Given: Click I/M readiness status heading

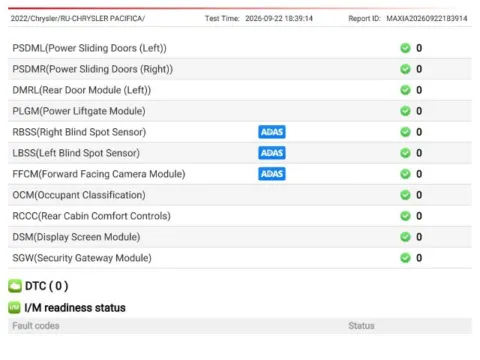Looking at the screenshot, I should point(75,308).
